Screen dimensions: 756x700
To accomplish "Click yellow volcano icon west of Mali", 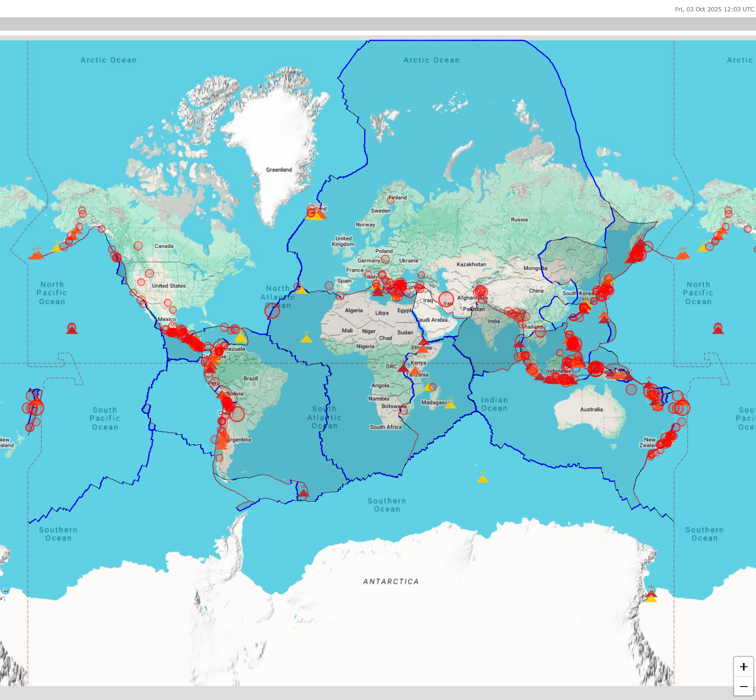I will [307, 338].
